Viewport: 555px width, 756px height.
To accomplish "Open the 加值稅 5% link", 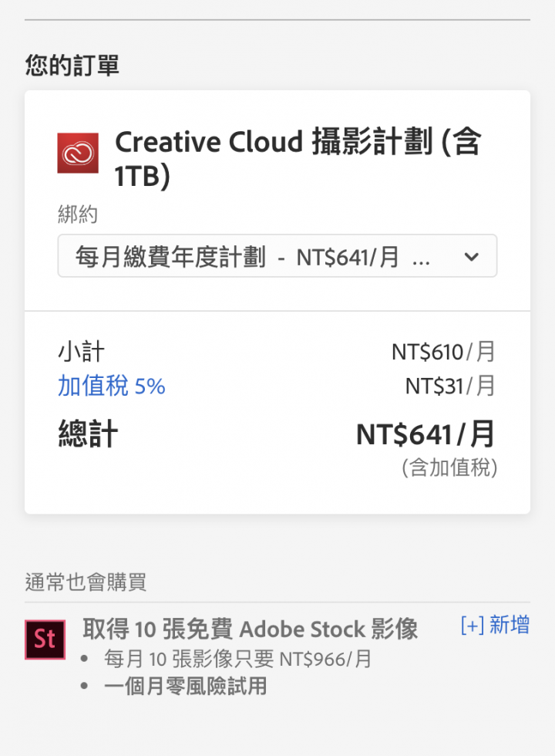I will coord(111,386).
